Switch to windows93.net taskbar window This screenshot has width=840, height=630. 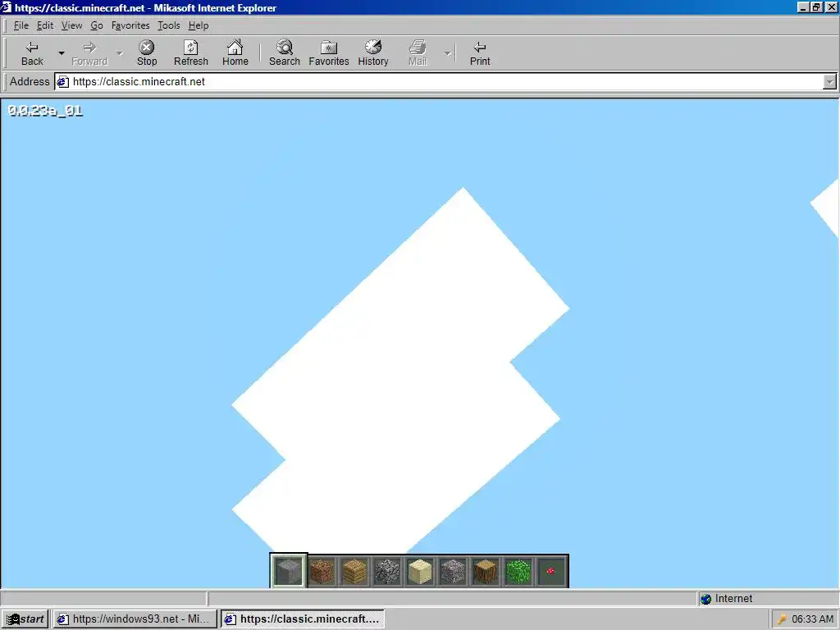135,619
